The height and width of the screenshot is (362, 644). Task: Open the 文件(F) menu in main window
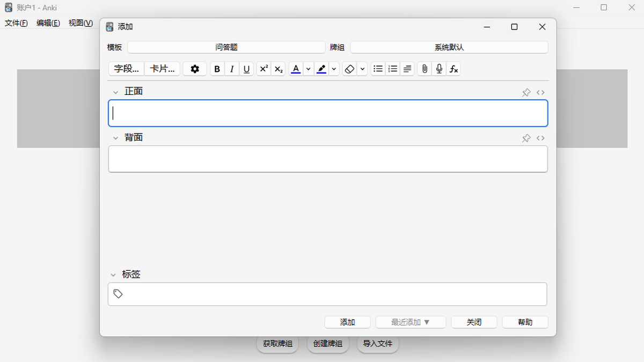click(x=16, y=23)
